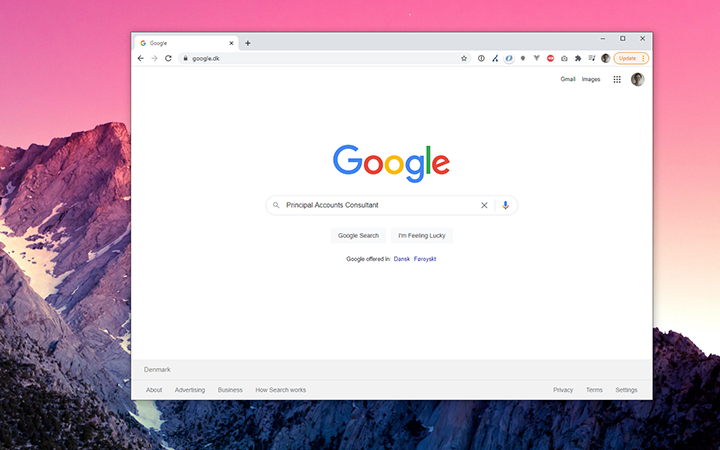Maximize the Chrome window
The image size is (720, 450).
click(623, 39)
